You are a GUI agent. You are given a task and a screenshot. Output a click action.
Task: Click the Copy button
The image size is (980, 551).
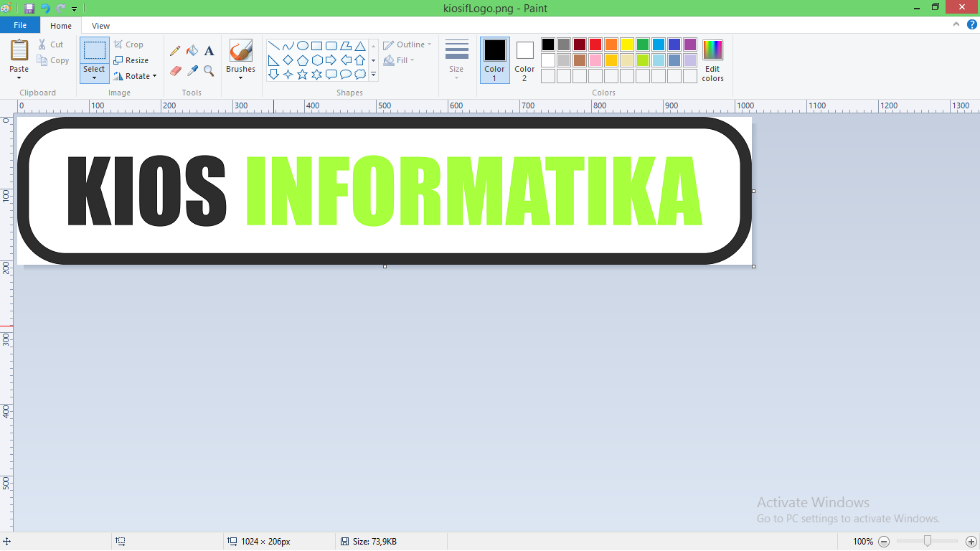pos(53,60)
